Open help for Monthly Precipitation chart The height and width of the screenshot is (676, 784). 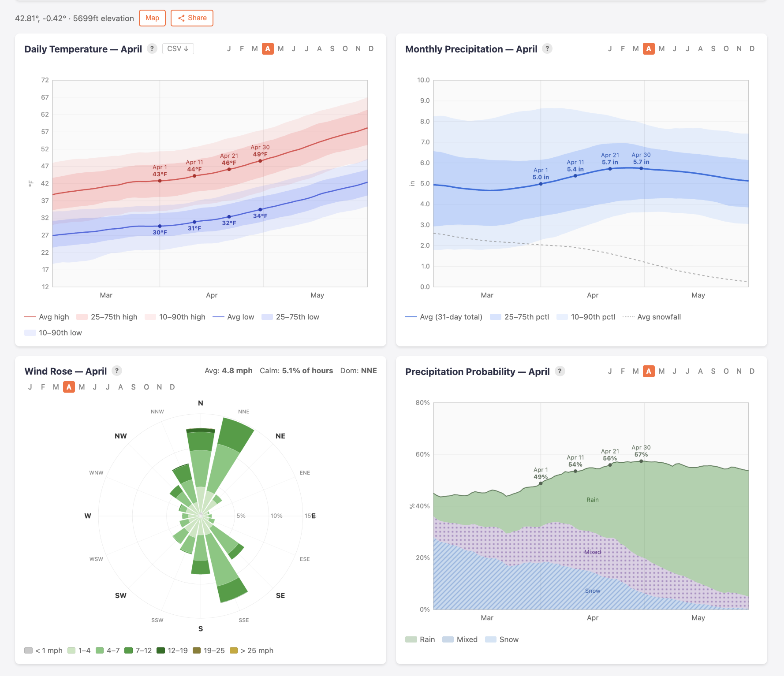click(x=547, y=49)
